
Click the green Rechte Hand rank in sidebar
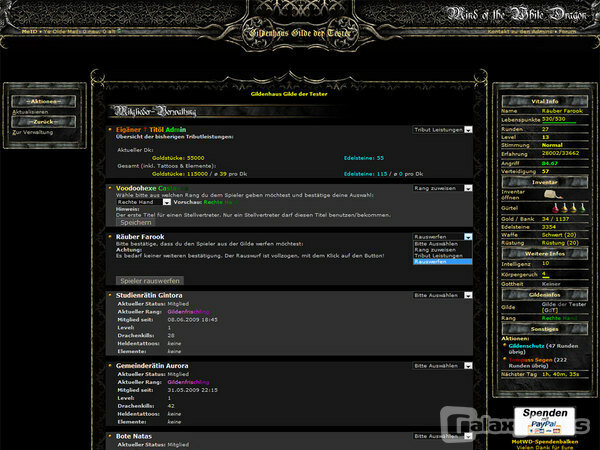(559, 318)
